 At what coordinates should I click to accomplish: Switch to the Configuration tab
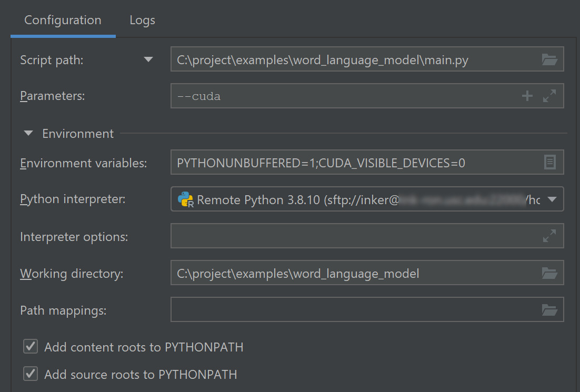63,20
